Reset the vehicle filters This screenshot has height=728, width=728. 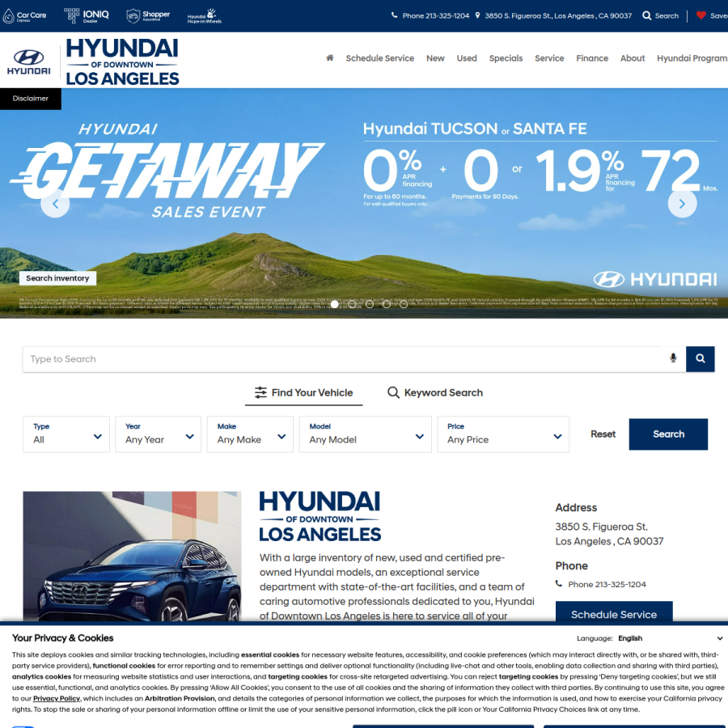[x=603, y=434]
